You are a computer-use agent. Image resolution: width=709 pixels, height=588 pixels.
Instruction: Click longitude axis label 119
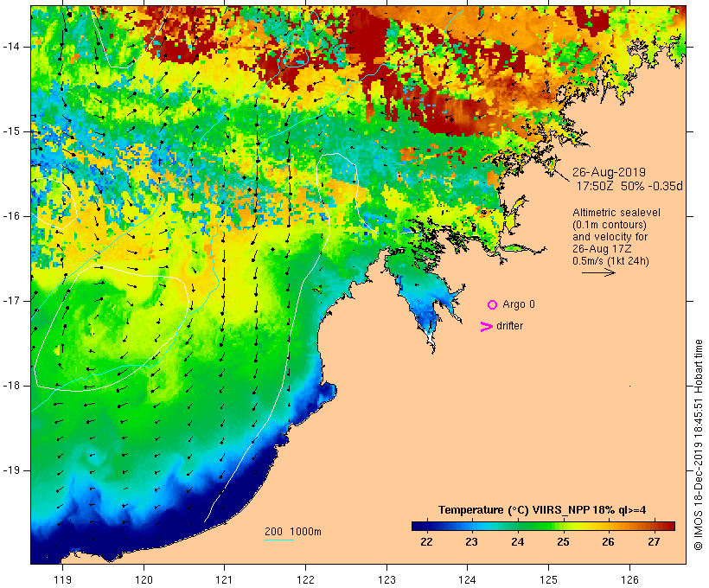pyautogui.click(x=62, y=580)
